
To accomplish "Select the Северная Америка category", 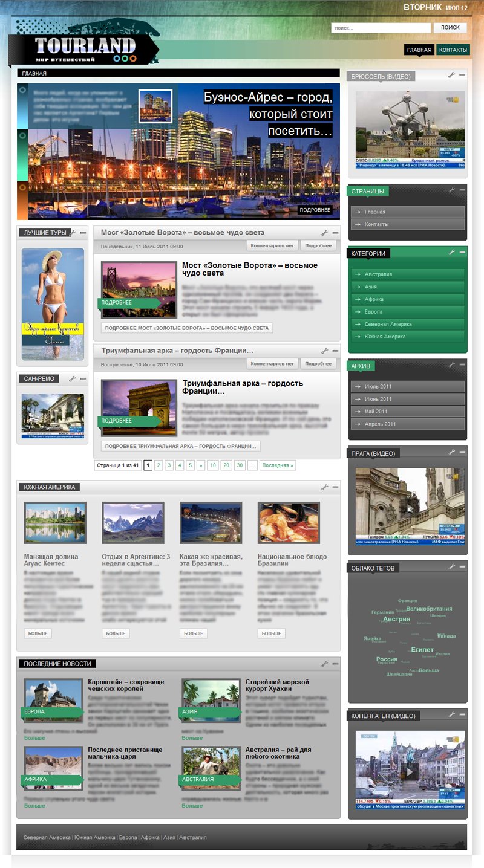I will pos(408,324).
